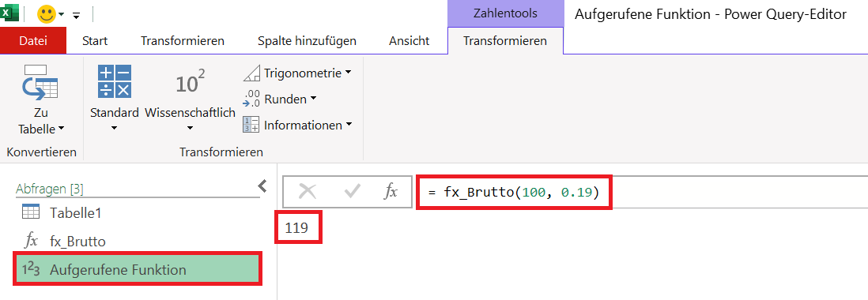Click the Informationen number info icon
The image size is (868, 300).
pyautogui.click(x=251, y=125)
